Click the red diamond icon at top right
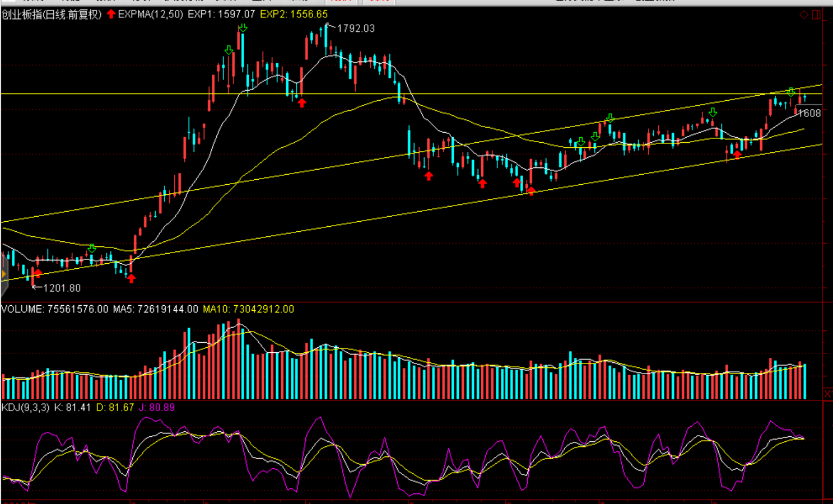833x504 pixels. 804,15
